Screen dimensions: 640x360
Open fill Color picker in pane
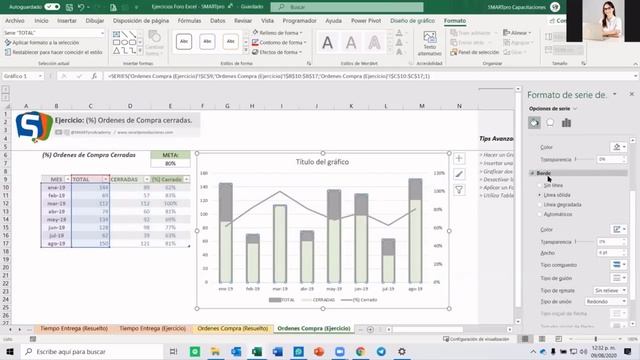619,147
